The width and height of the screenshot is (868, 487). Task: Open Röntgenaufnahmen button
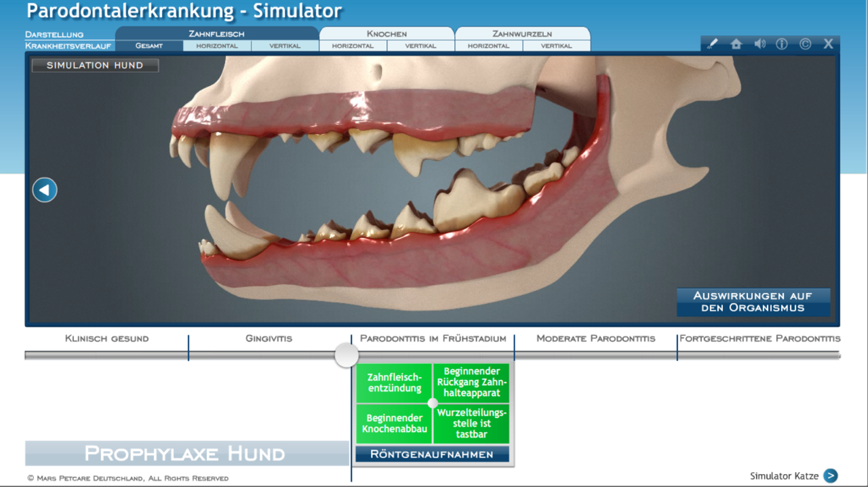[x=432, y=454]
